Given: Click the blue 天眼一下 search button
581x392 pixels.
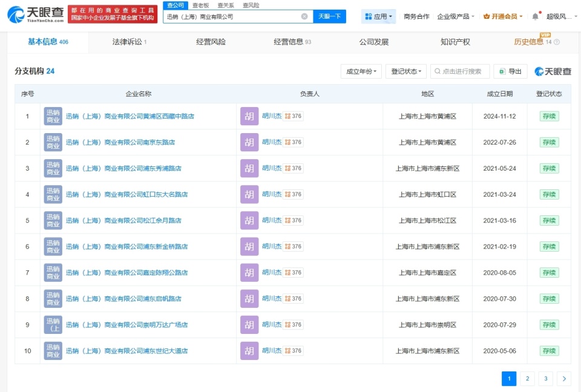Looking at the screenshot, I should [x=329, y=16].
